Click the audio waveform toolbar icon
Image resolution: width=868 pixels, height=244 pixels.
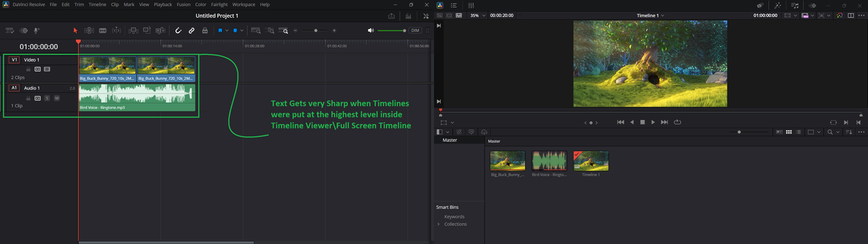tap(24, 30)
